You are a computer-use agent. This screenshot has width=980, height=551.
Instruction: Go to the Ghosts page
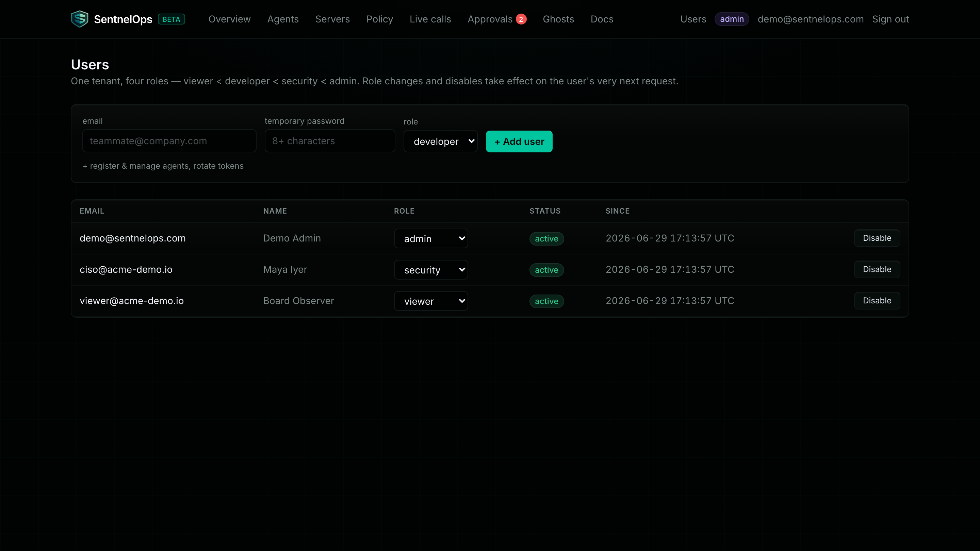(558, 19)
